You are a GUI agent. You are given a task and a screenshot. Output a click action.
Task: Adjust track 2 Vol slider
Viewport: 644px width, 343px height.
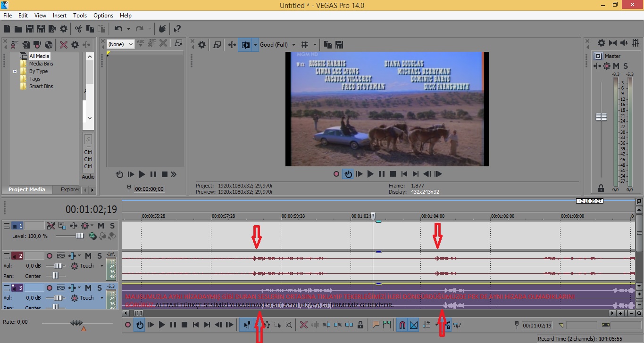58,266
